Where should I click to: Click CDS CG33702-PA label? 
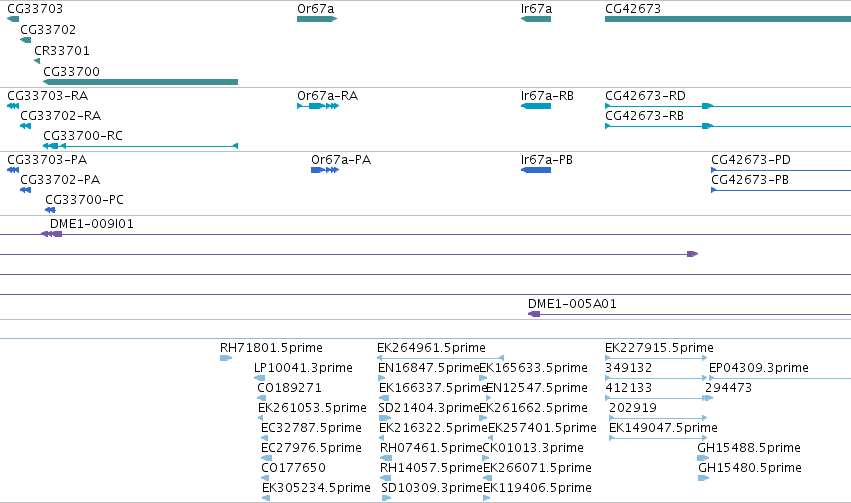60,180
